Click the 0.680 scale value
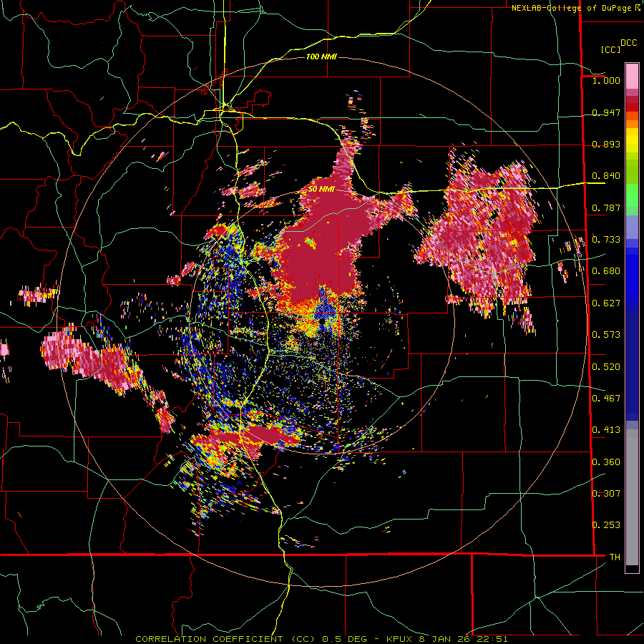 (x=606, y=271)
